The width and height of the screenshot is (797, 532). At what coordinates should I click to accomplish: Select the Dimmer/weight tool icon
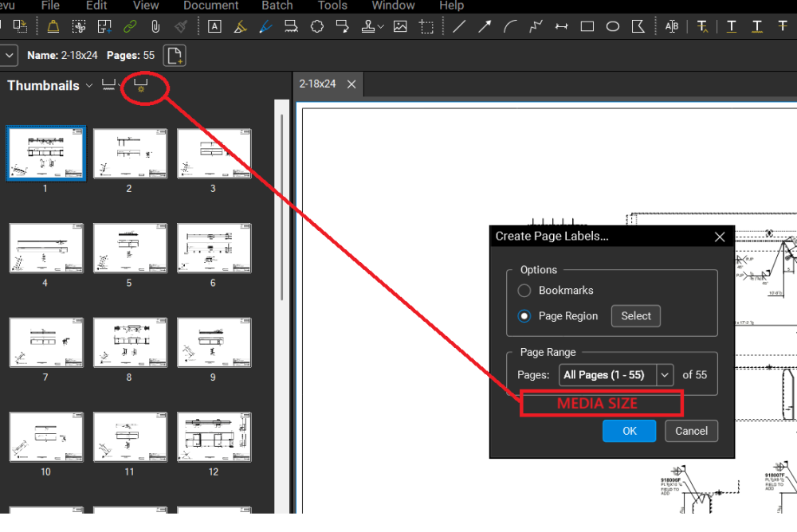[53, 26]
